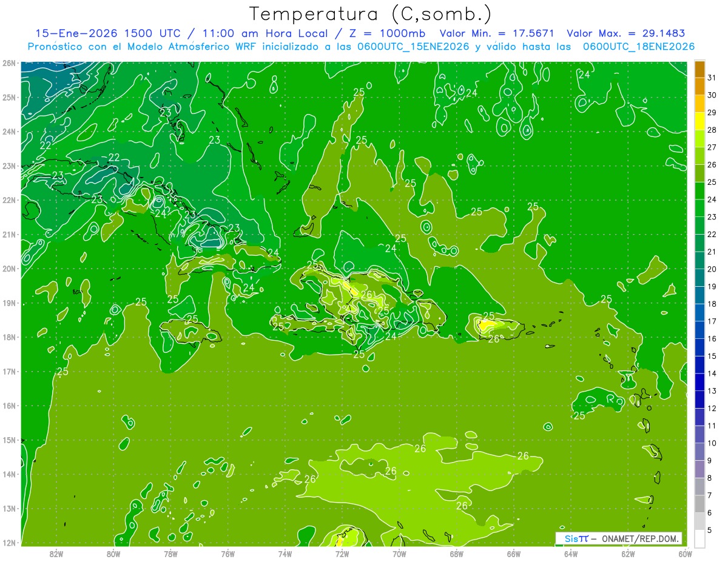The width and height of the screenshot is (728, 562).
Task: Pick the white legend swatch below 5
Action: point(699,538)
